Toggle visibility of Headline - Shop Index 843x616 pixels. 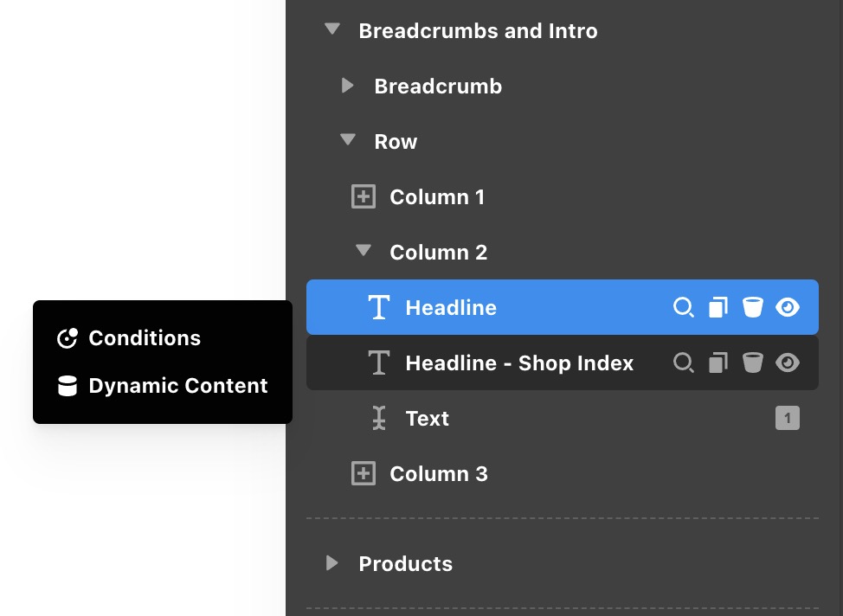788,363
